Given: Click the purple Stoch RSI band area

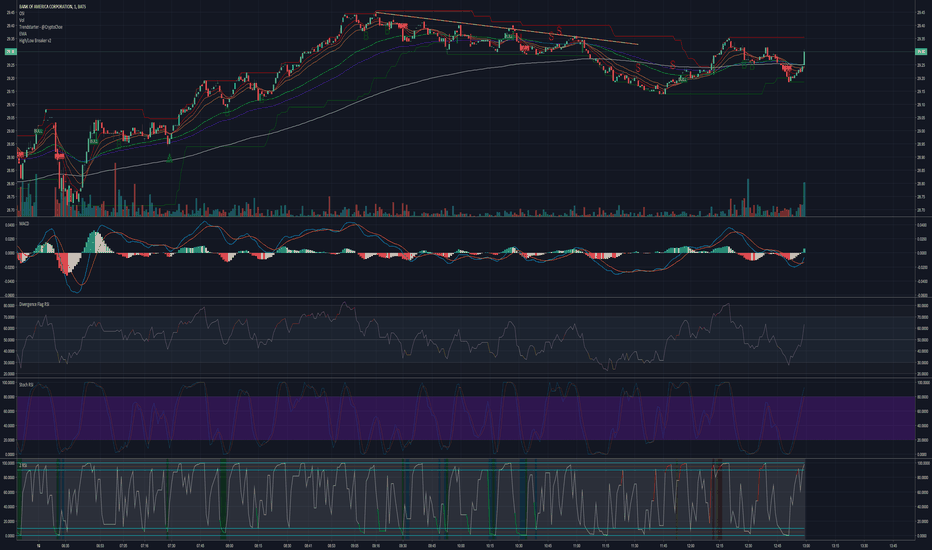Looking at the screenshot, I should (466, 418).
